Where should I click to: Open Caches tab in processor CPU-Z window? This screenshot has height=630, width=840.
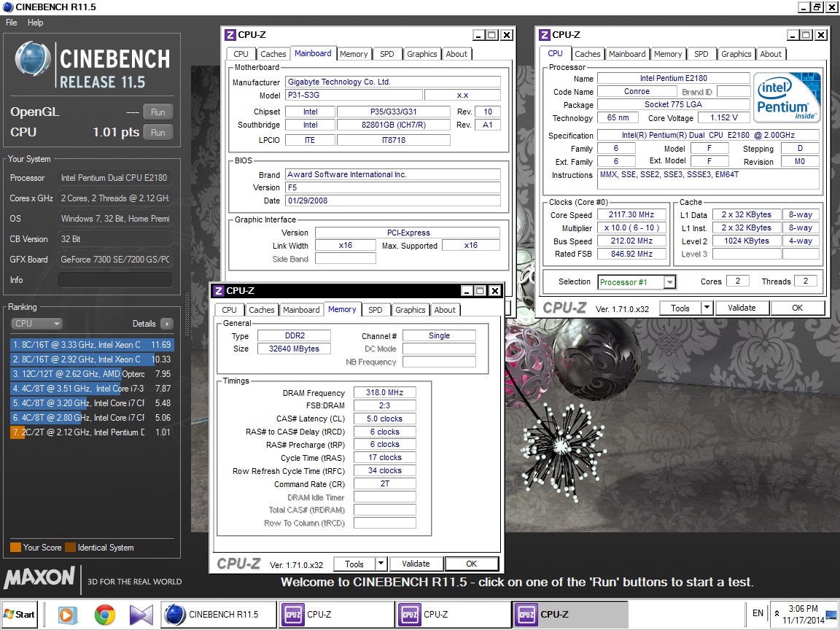pos(588,54)
